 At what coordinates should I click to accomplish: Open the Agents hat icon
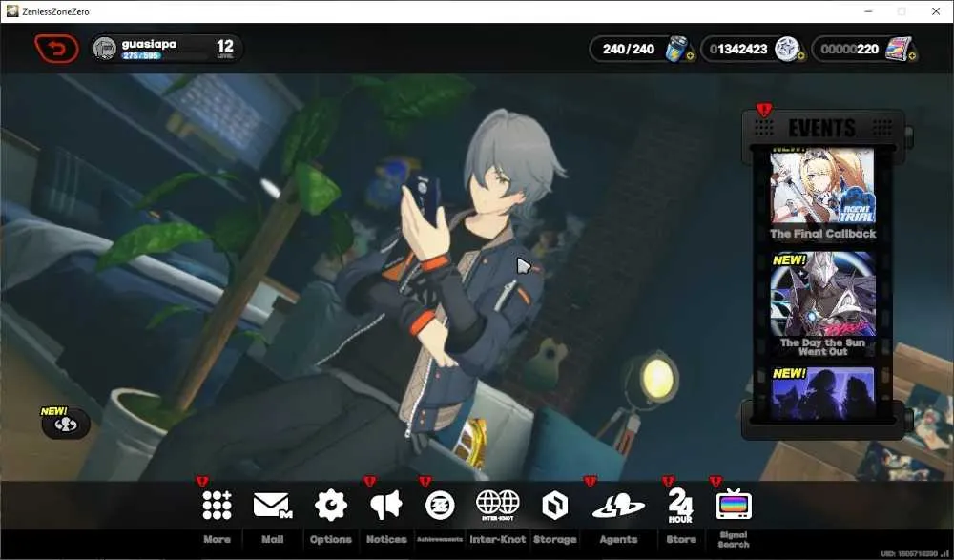[618, 506]
